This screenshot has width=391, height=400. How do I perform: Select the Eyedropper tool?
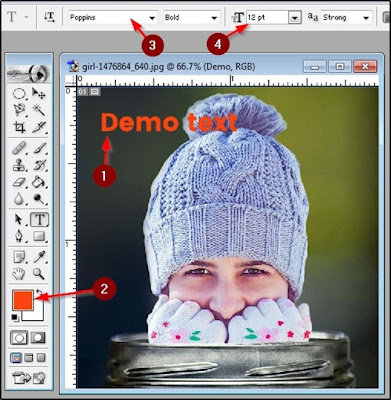pyautogui.click(x=39, y=257)
